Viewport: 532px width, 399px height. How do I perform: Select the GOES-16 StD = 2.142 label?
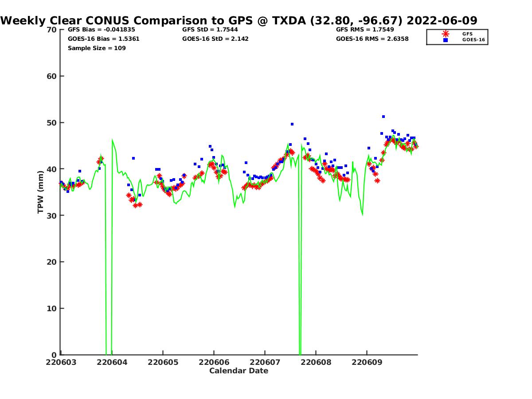coord(215,39)
